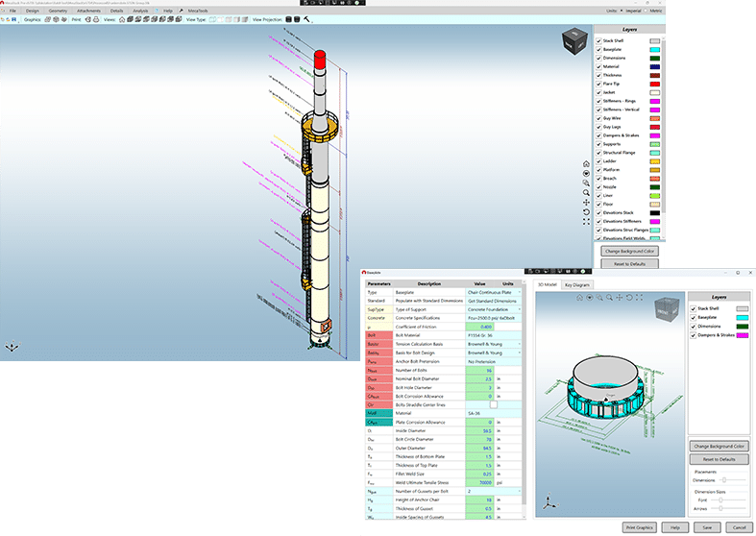Click the orientation cube in main 3D view
Viewport: 756px width, 536px height.
click(x=574, y=41)
